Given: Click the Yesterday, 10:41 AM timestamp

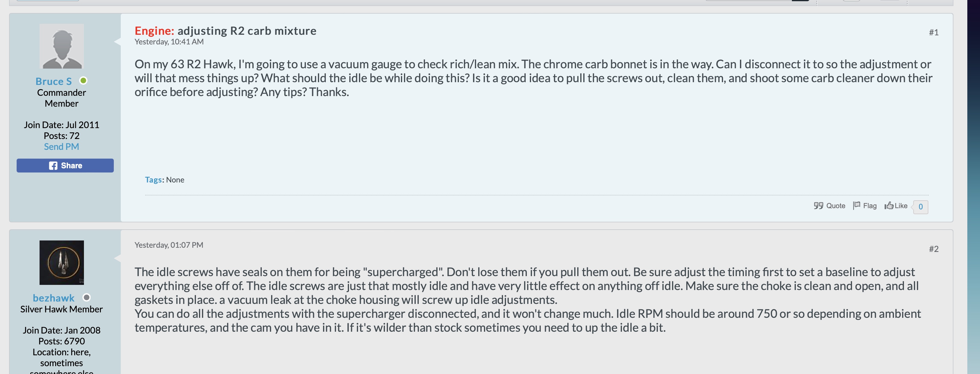Looking at the screenshot, I should pyautogui.click(x=169, y=42).
